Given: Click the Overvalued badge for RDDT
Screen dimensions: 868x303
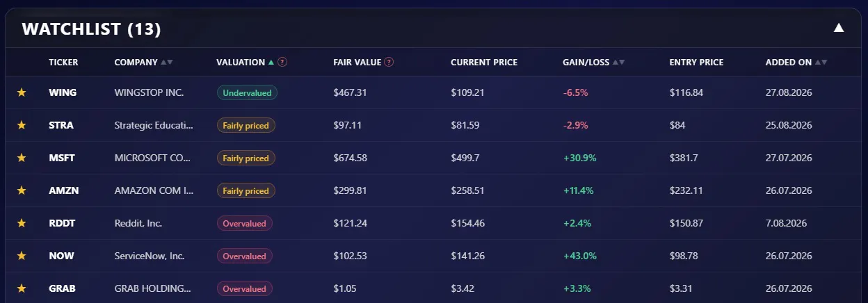Looking at the screenshot, I should tap(245, 223).
